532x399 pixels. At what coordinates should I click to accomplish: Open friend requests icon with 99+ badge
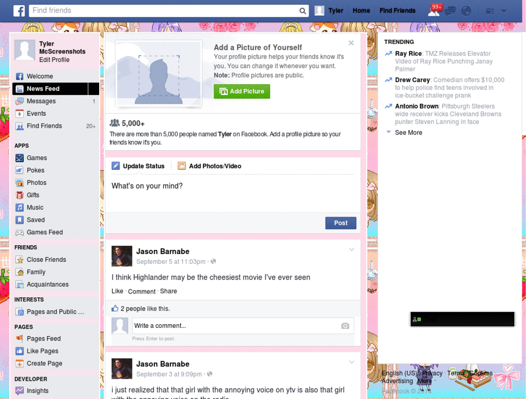(x=434, y=11)
